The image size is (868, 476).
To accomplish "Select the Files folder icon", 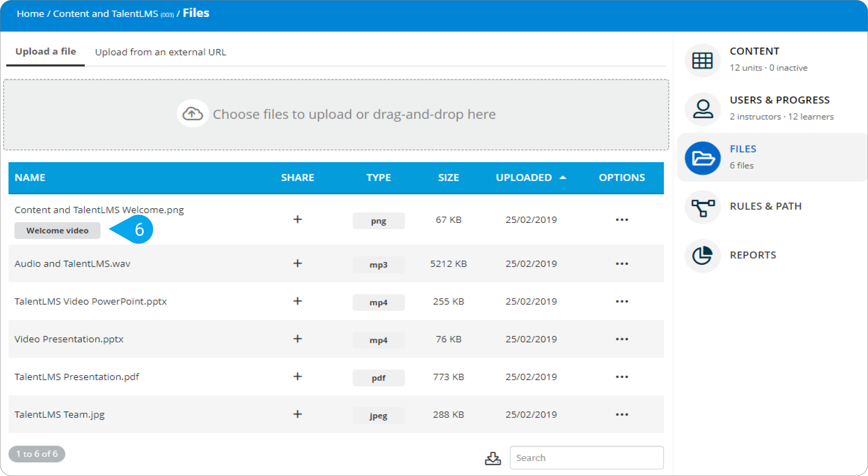I will (x=702, y=158).
